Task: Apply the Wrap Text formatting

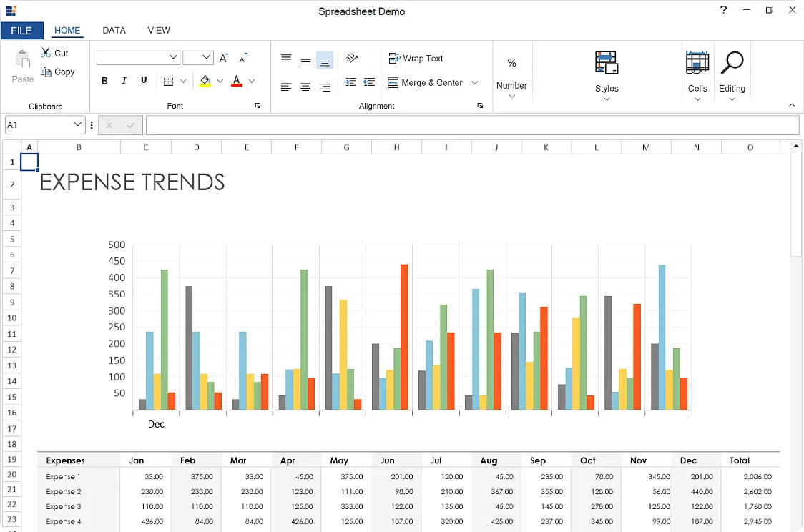Action: tap(414, 58)
